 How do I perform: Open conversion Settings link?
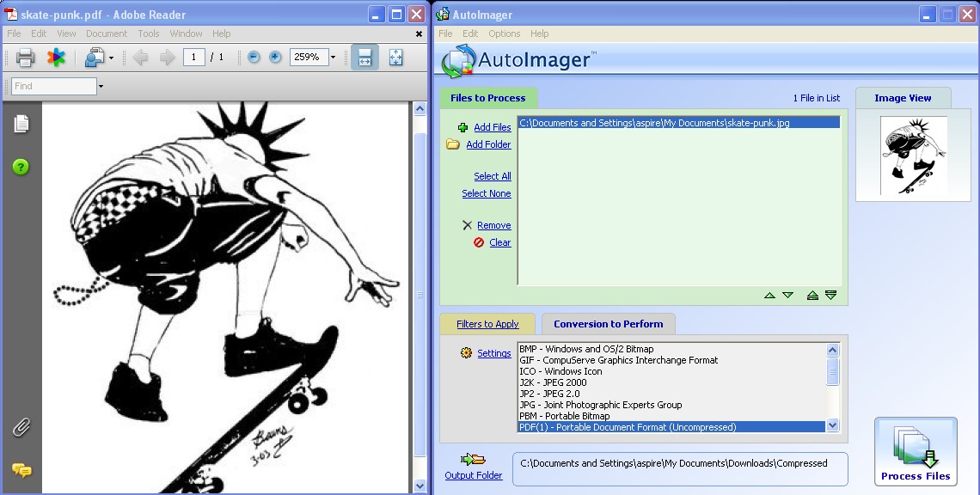click(494, 354)
